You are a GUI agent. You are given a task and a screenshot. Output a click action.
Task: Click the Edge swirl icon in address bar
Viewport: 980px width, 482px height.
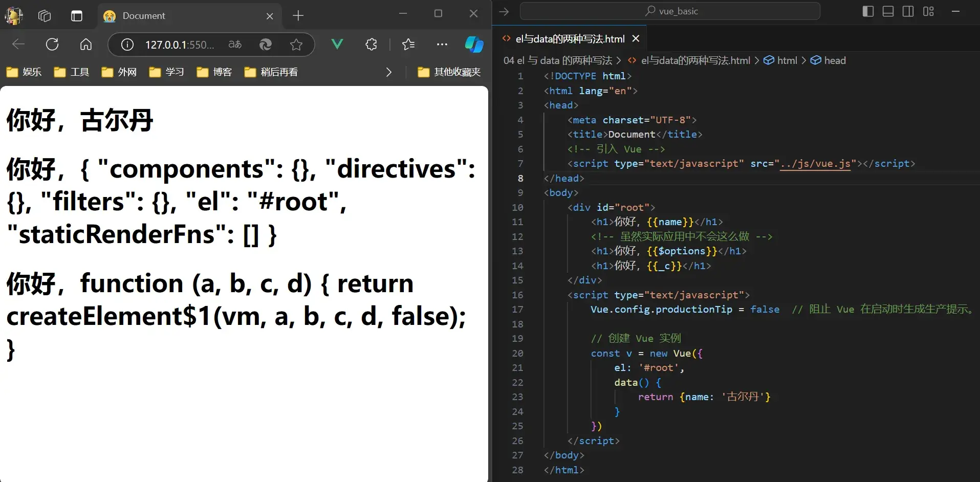pyautogui.click(x=266, y=45)
